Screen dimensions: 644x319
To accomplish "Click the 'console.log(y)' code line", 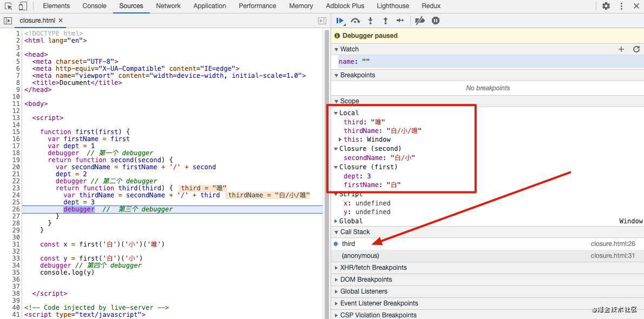I will 67,272.
